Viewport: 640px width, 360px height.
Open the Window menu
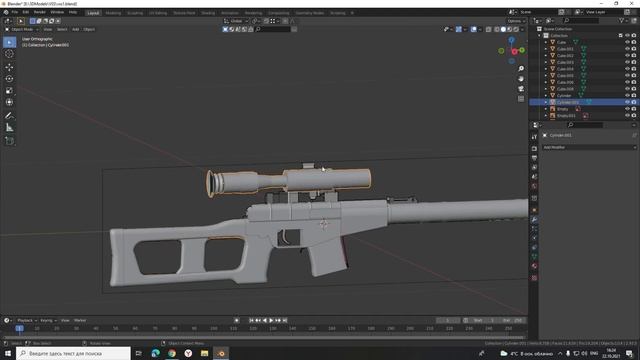pyautogui.click(x=57, y=12)
